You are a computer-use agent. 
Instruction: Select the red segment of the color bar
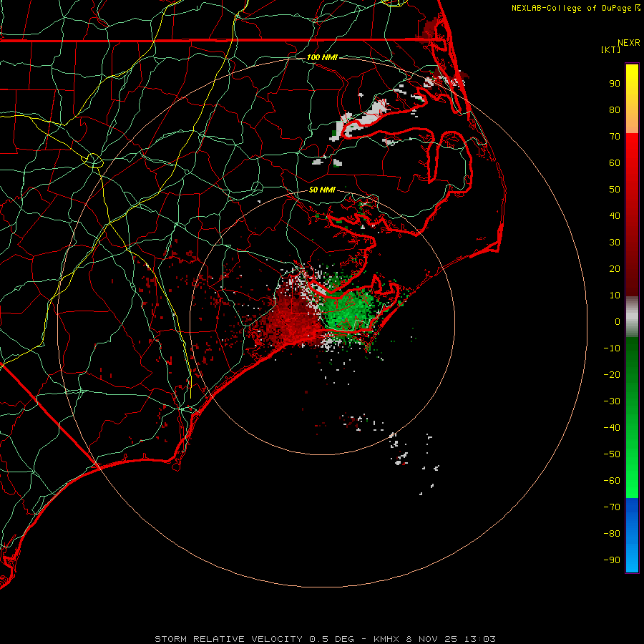point(632,215)
